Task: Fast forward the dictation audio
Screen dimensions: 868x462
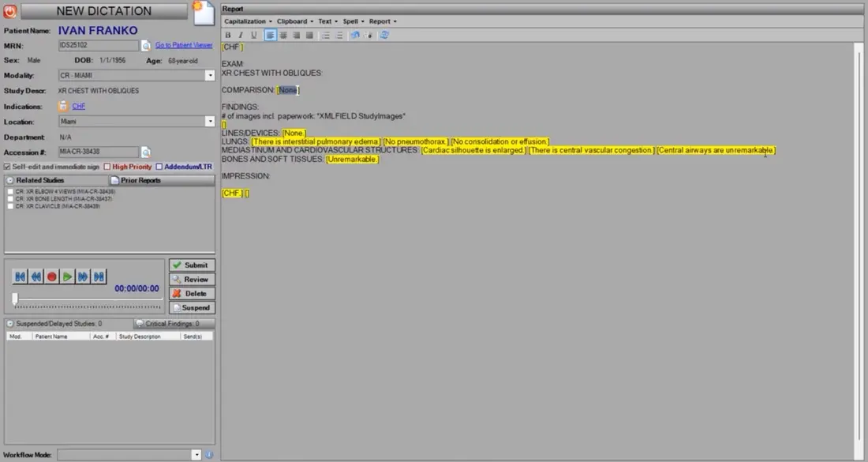Action: [x=83, y=276]
